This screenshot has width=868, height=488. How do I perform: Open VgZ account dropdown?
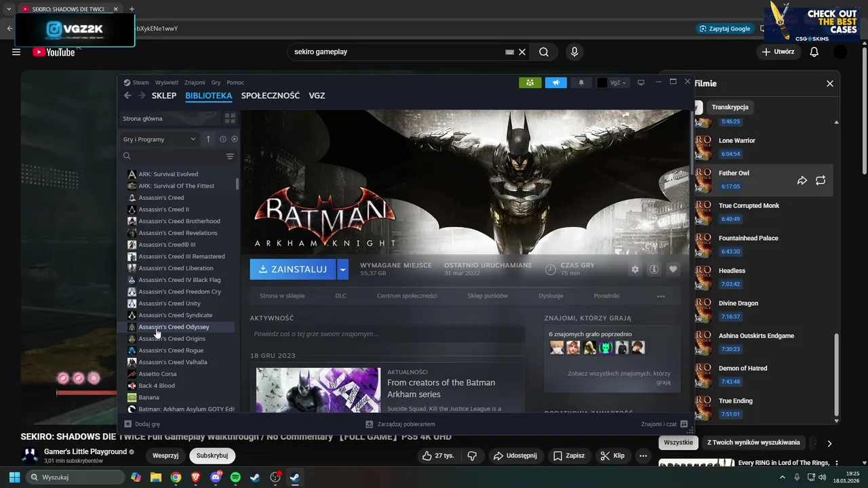[613, 83]
